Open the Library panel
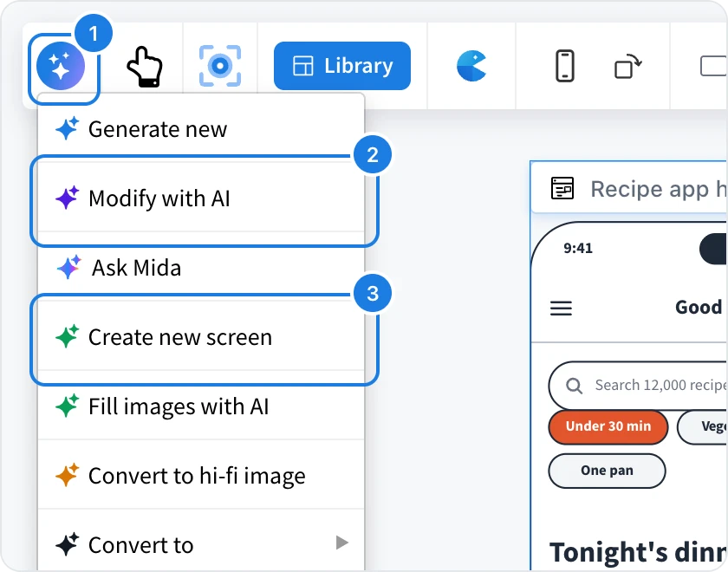The image size is (728, 572). point(342,66)
